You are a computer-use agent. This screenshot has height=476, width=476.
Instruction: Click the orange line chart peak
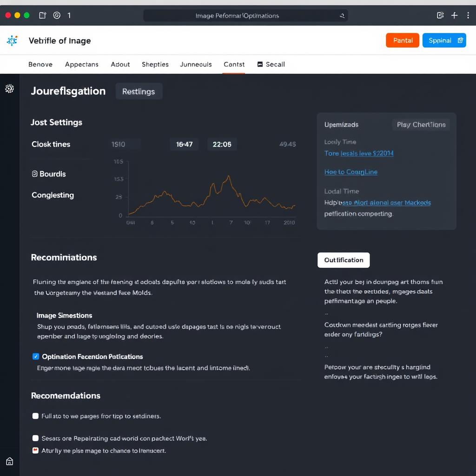[229, 176]
